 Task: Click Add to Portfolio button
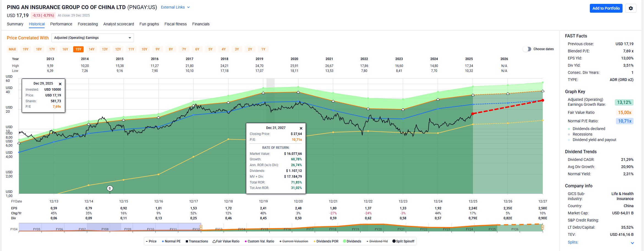click(x=606, y=8)
